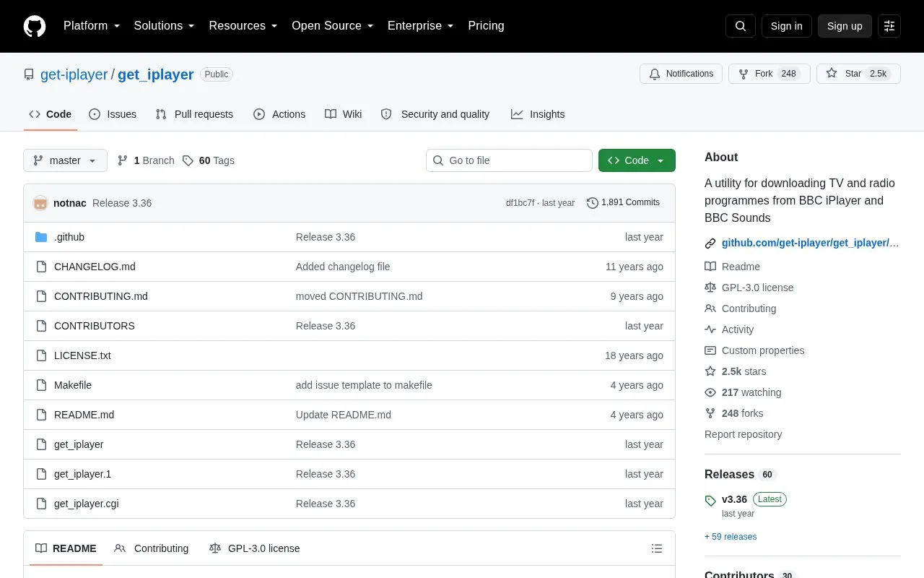Click the .github folder icon

41,237
